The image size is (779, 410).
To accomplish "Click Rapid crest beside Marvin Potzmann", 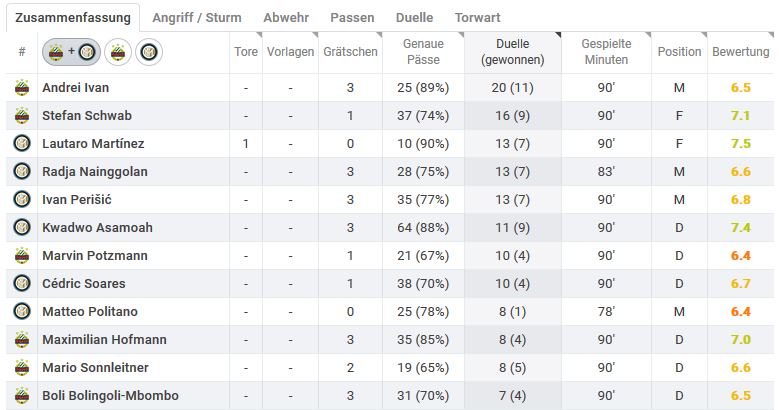I will click(x=22, y=255).
